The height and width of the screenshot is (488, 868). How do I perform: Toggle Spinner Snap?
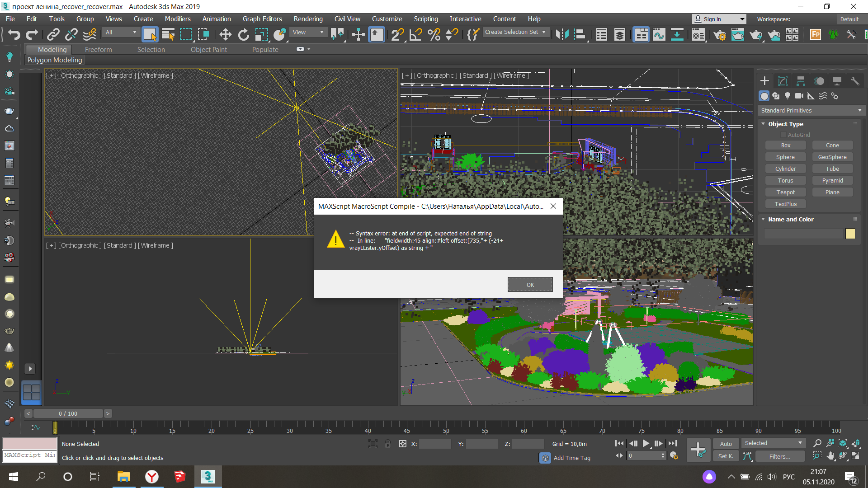[452, 34]
